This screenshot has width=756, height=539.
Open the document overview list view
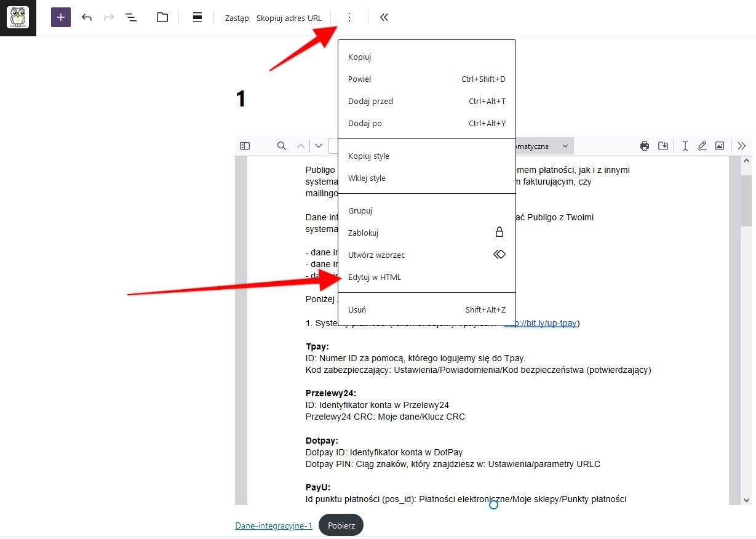pyautogui.click(x=131, y=17)
